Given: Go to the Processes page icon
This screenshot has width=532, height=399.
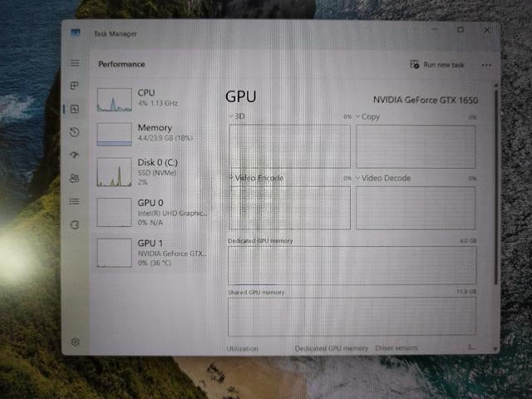Looking at the screenshot, I should coord(74,86).
